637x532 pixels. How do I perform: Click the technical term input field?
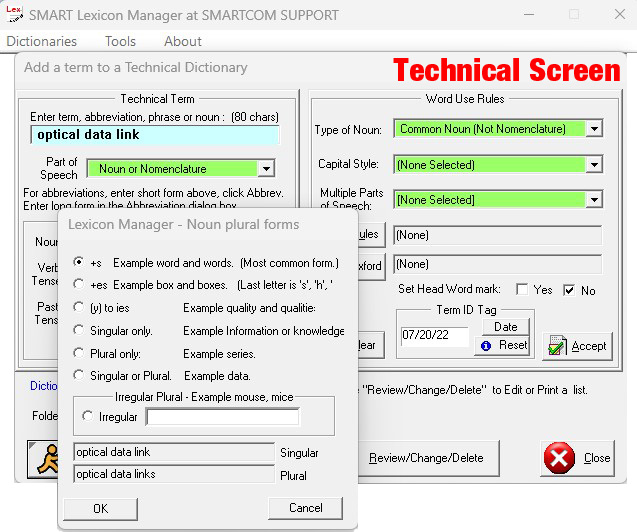tap(155, 135)
